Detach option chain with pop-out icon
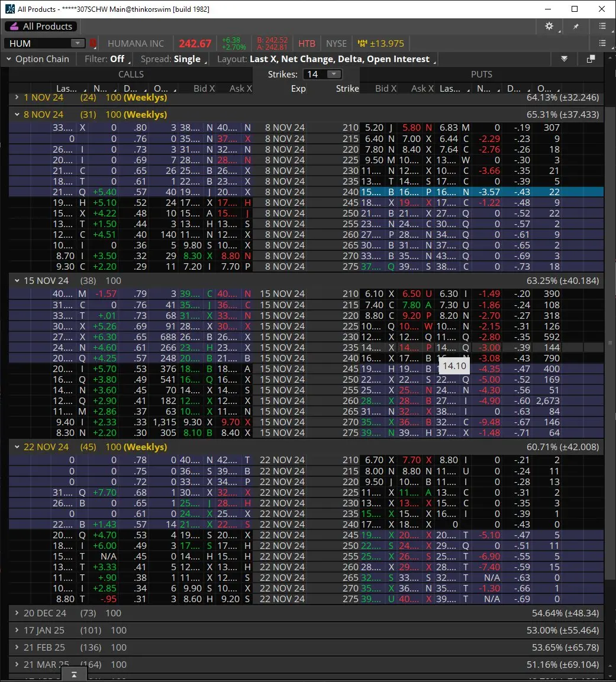Screen dimensions: 616x682 pos(591,59)
